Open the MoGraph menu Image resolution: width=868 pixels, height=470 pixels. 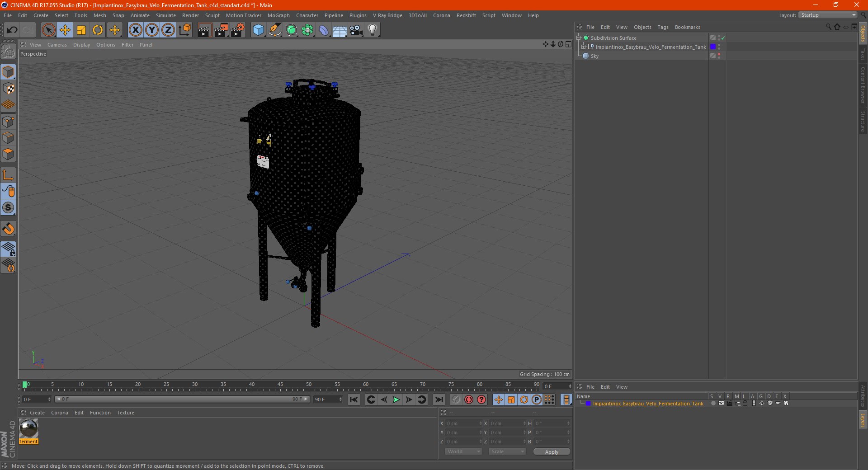point(278,15)
